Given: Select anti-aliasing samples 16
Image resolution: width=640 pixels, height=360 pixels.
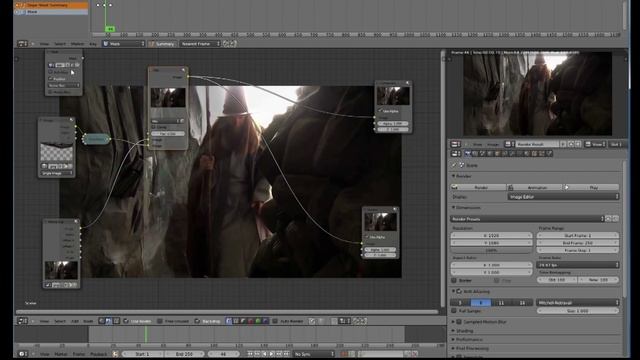Looking at the screenshot, I should coord(522,302).
